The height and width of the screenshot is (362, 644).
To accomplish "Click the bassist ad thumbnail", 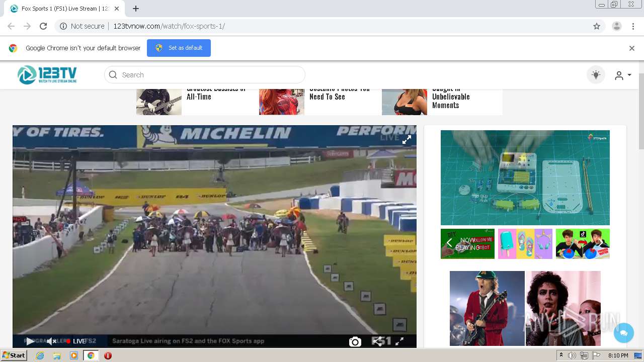I will (159, 102).
